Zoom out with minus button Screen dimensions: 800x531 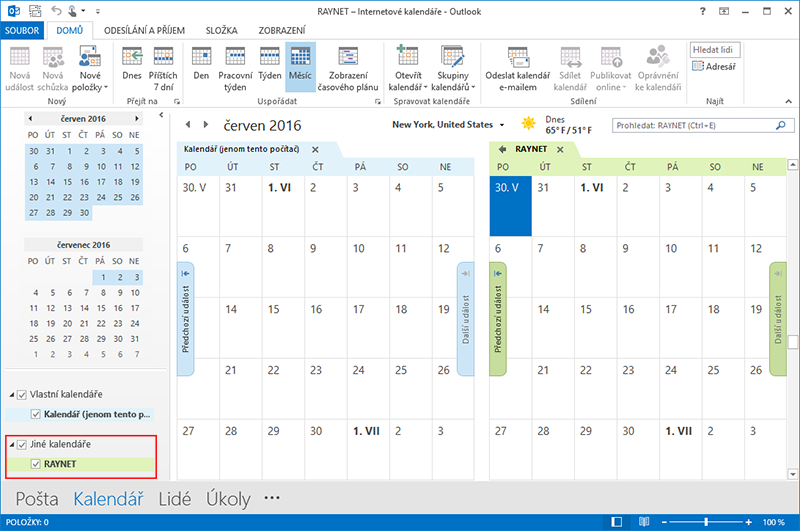(x=664, y=522)
